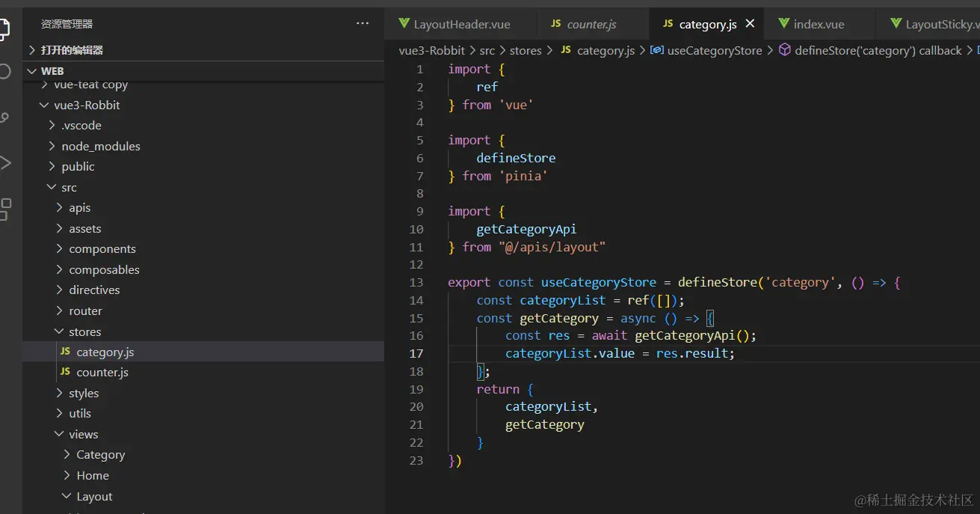
Task: Open the Extensions view
Action: 4,209
